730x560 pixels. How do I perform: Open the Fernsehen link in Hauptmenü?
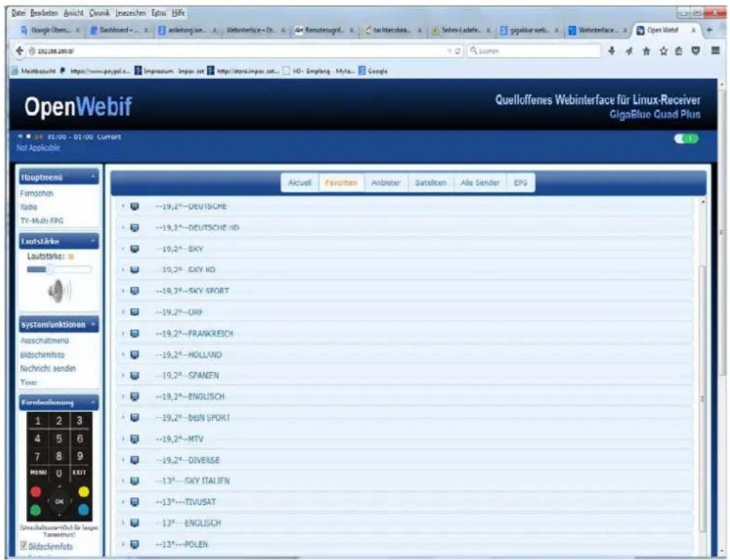(x=37, y=193)
